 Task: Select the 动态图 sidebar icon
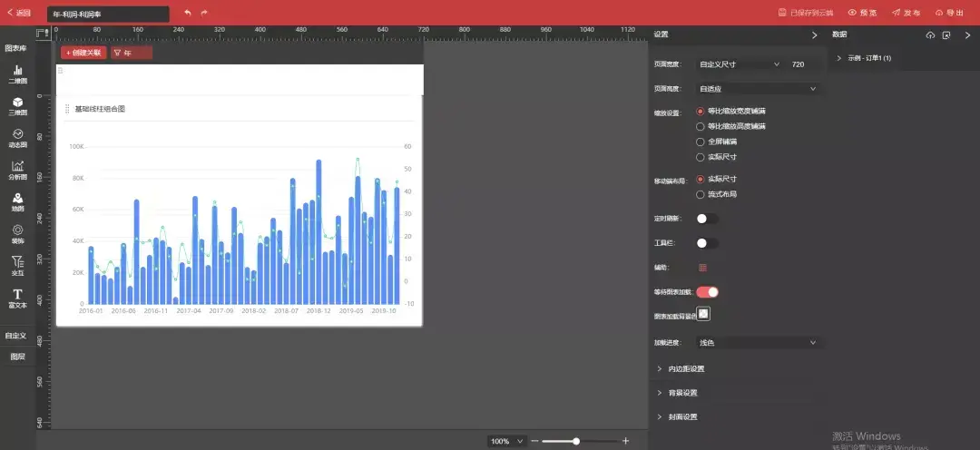pyautogui.click(x=17, y=138)
